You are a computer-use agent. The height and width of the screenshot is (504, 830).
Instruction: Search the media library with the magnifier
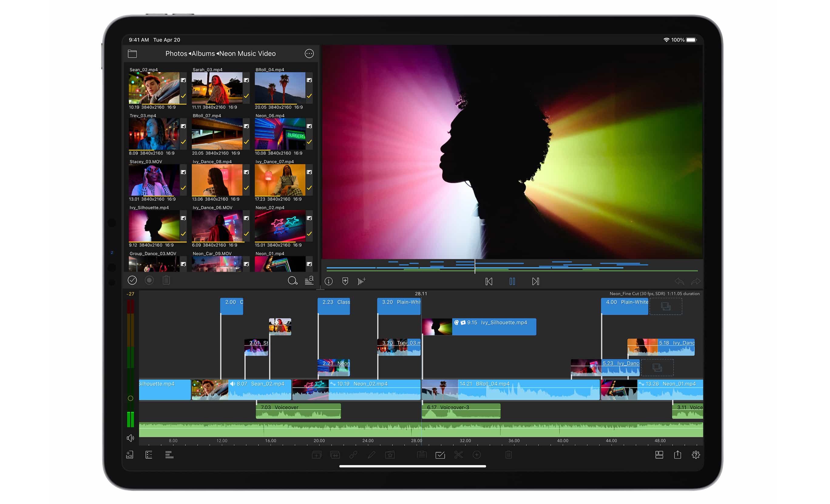tap(292, 281)
